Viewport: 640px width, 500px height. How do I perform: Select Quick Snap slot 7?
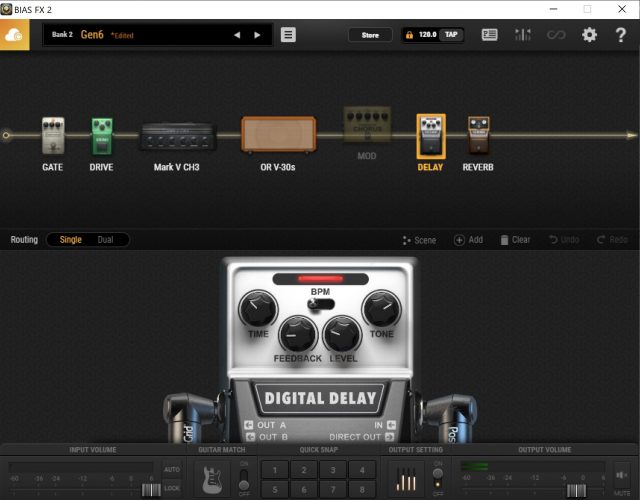pyautogui.click(x=333, y=489)
